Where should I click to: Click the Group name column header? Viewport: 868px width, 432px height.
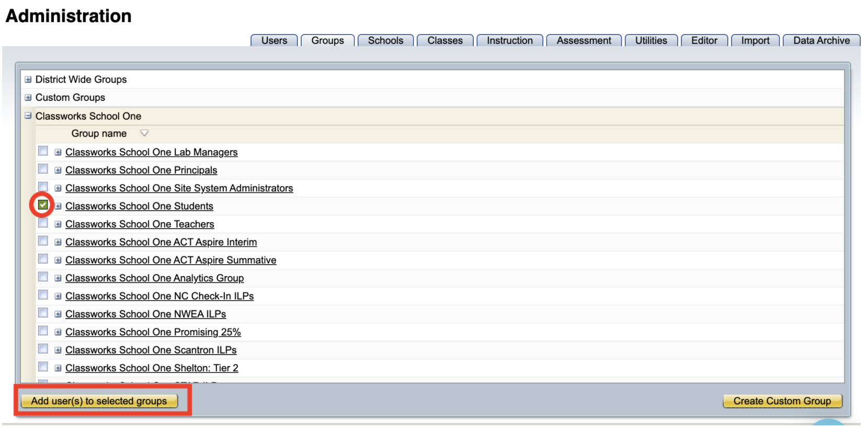click(99, 133)
